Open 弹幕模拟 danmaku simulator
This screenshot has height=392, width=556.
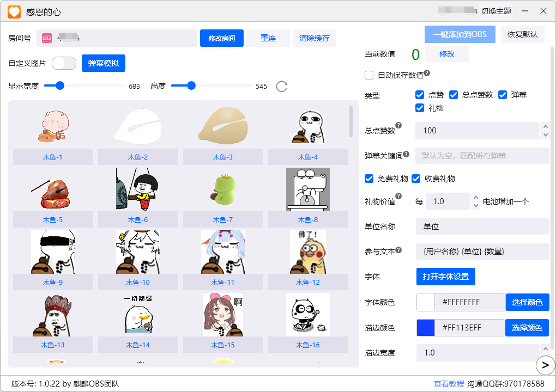104,63
